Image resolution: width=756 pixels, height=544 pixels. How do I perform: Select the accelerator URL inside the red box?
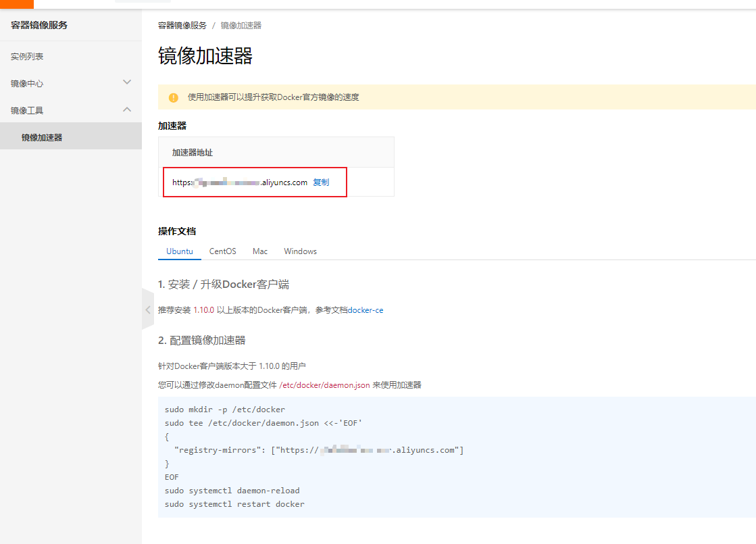236,181
